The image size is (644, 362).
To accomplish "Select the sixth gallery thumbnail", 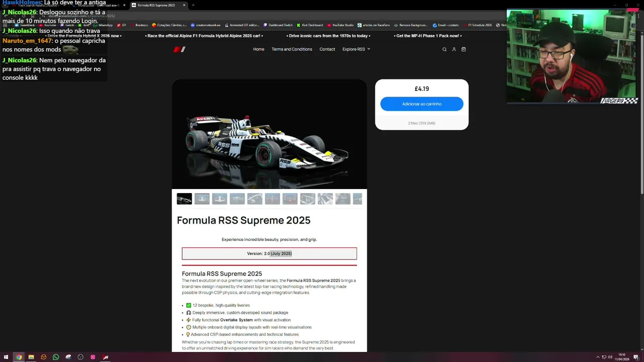I will [272, 199].
